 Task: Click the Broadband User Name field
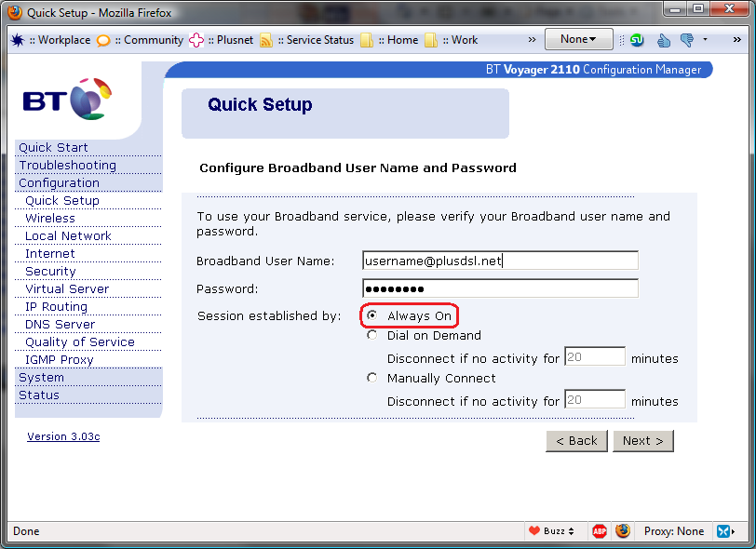pos(500,261)
